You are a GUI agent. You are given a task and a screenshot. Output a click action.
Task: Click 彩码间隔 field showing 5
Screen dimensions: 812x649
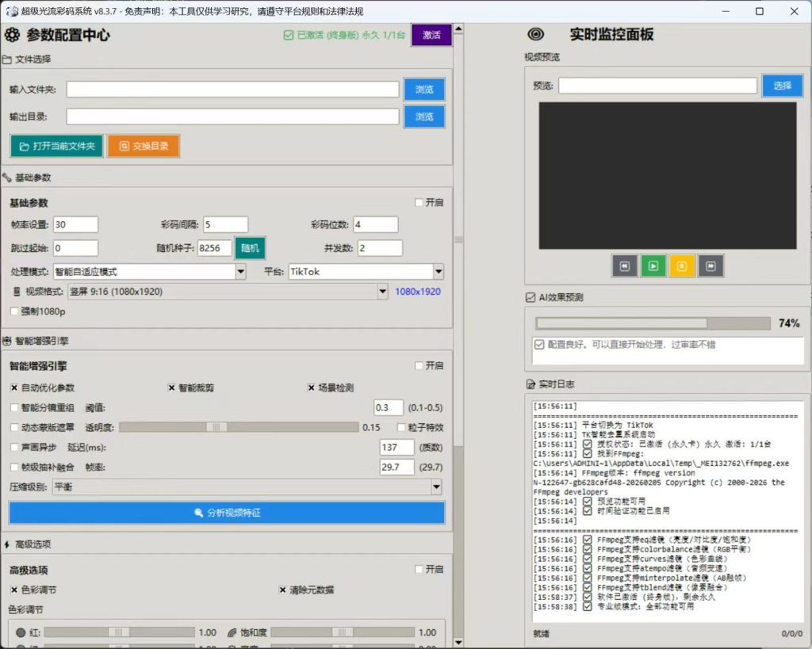point(225,224)
